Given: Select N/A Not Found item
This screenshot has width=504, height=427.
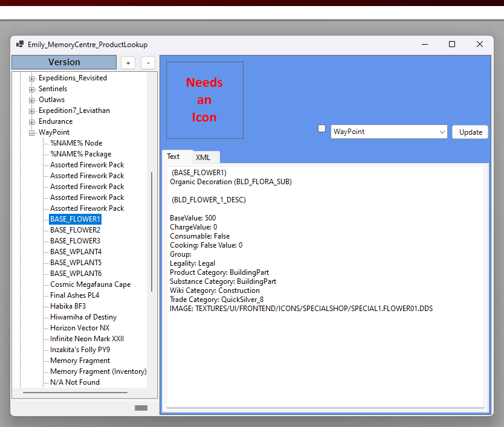Looking at the screenshot, I should [75, 382].
